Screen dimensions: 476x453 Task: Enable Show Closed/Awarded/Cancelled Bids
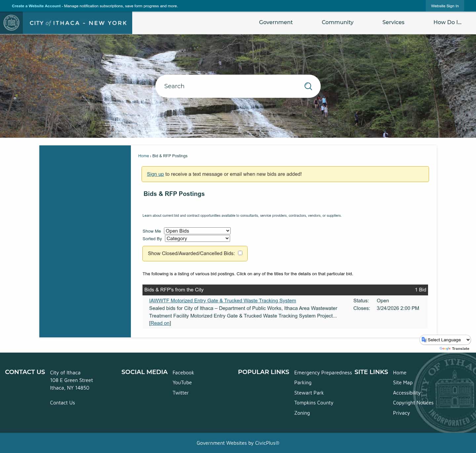click(240, 253)
